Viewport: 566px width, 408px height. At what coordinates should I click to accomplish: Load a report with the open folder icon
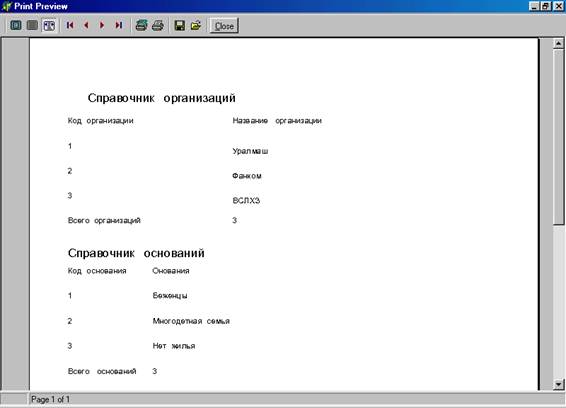click(x=196, y=25)
